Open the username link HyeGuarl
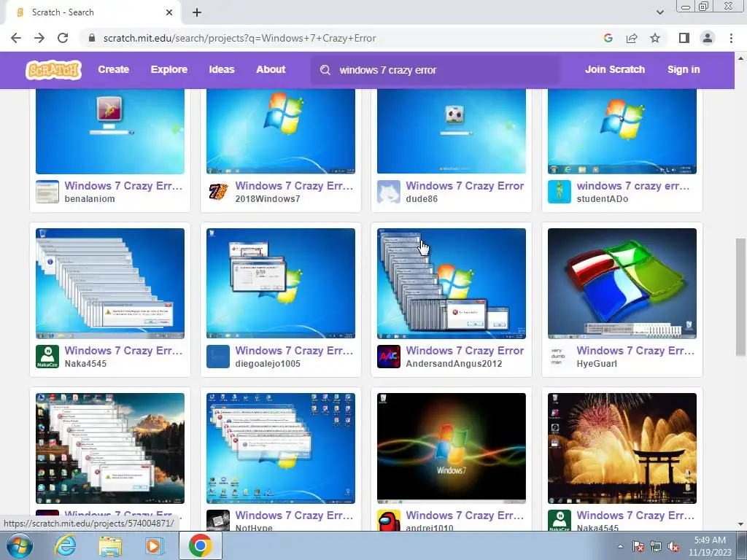 pos(597,364)
